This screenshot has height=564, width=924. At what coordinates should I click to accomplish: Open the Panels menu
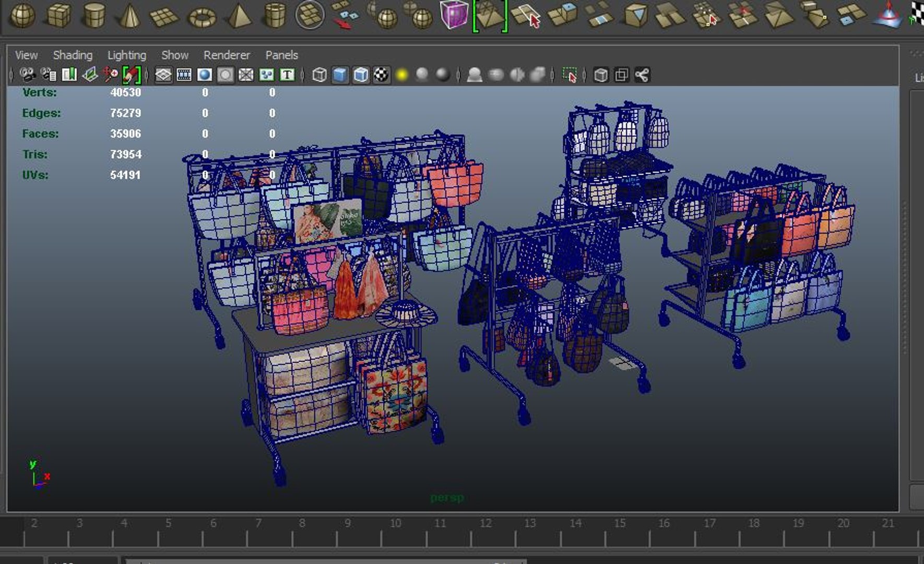pyautogui.click(x=281, y=55)
